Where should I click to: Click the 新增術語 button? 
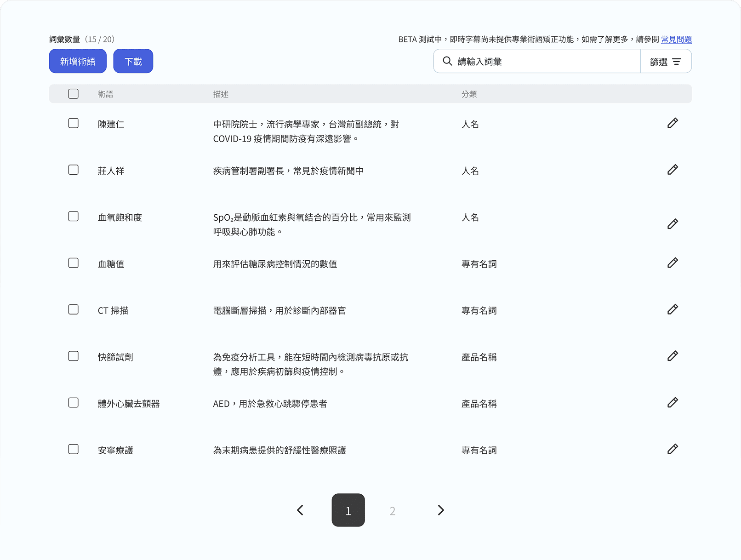tap(77, 61)
